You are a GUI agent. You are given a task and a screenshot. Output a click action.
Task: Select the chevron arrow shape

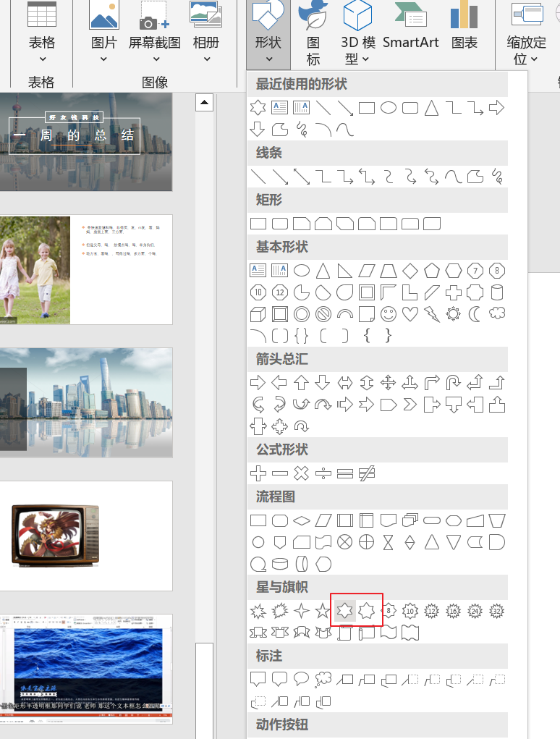[x=410, y=405]
